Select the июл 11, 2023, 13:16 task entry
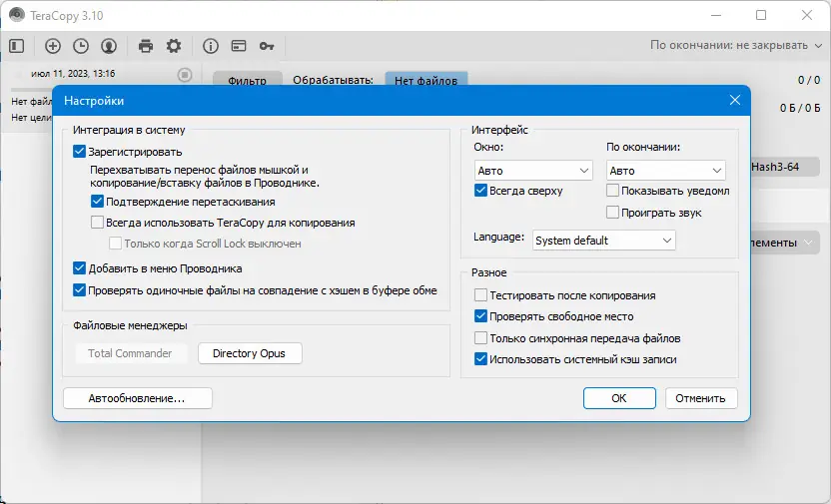 73,74
